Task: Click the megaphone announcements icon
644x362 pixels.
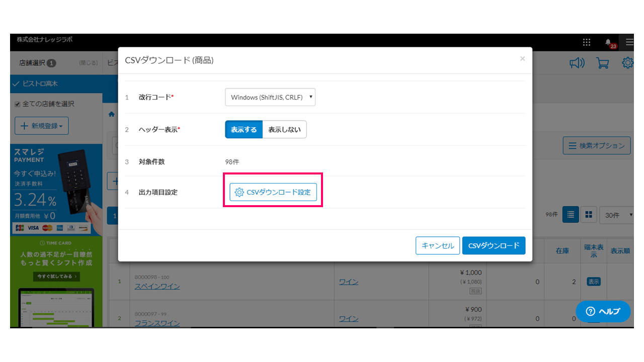Action: (x=577, y=63)
